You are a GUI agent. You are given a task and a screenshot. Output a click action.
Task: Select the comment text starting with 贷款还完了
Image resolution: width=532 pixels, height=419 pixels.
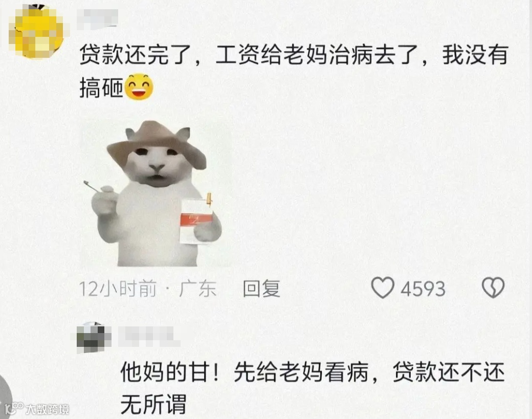pyautogui.click(x=294, y=71)
